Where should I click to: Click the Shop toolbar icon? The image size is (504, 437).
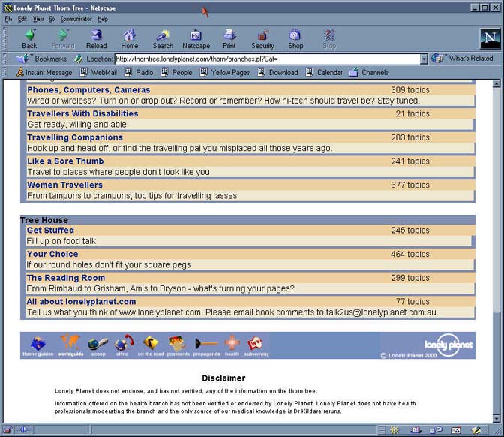pos(295,38)
